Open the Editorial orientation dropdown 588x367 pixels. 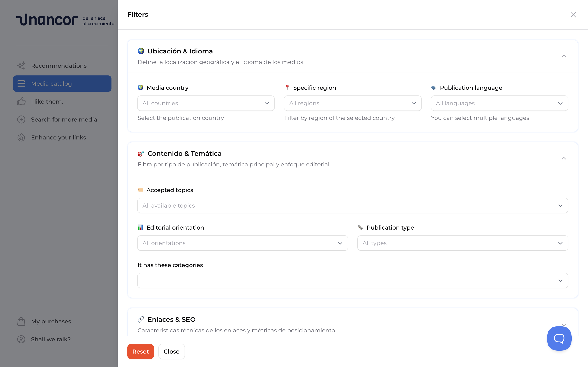click(x=243, y=243)
